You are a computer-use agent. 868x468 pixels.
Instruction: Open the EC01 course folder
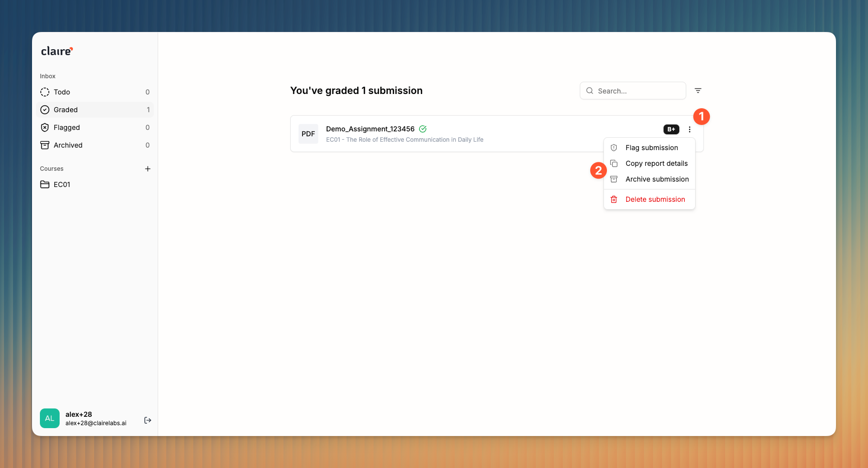click(x=95, y=185)
